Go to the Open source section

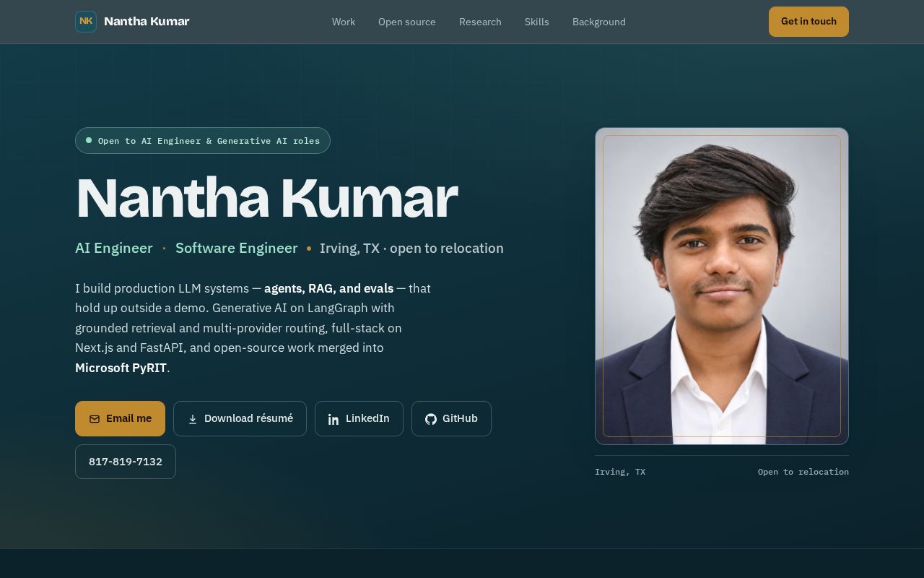[x=407, y=22]
